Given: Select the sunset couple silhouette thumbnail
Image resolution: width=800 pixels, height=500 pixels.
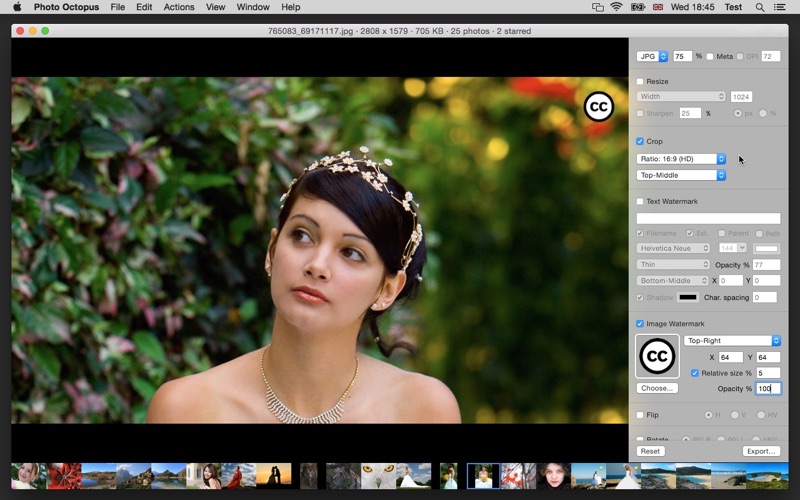Looking at the screenshot, I should pyautogui.click(x=273, y=476).
